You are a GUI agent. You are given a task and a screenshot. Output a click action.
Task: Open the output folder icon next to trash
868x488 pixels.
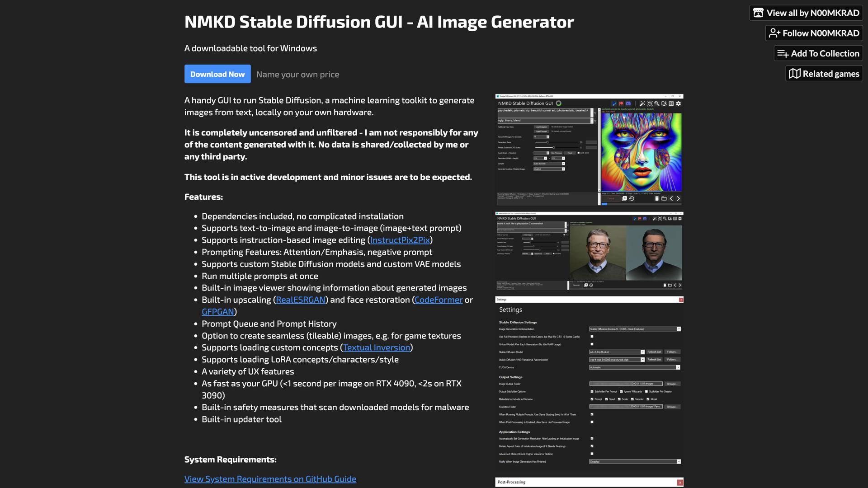tap(664, 198)
